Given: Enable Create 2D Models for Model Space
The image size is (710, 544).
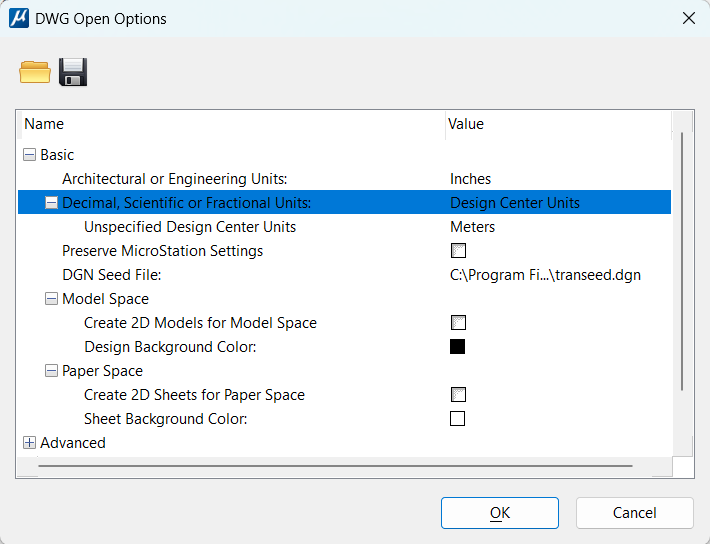Looking at the screenshot, I should tap(458, 323).
